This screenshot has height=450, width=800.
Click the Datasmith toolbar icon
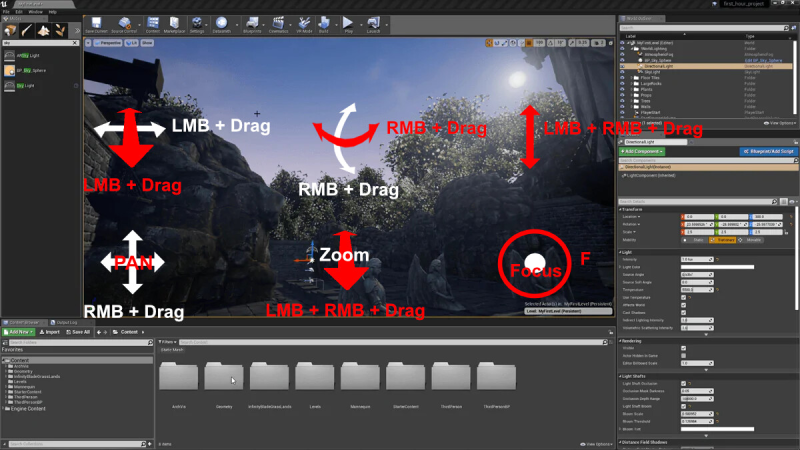coord(221,24)
